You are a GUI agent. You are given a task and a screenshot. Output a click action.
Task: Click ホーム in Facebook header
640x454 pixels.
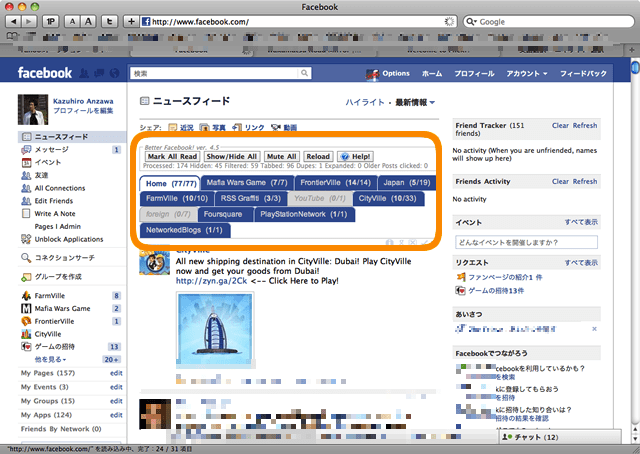click(x=432, y=73)
